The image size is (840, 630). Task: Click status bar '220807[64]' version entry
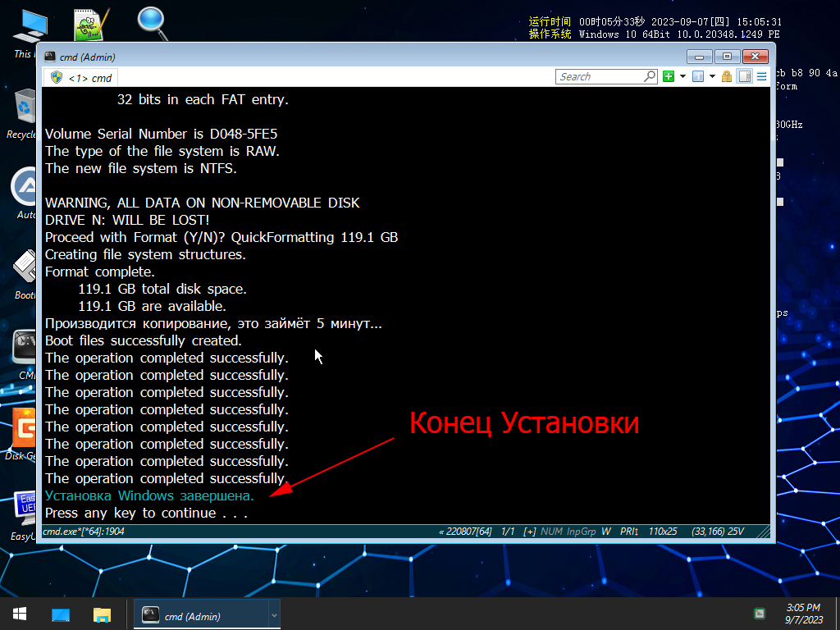tap(465, 532)
